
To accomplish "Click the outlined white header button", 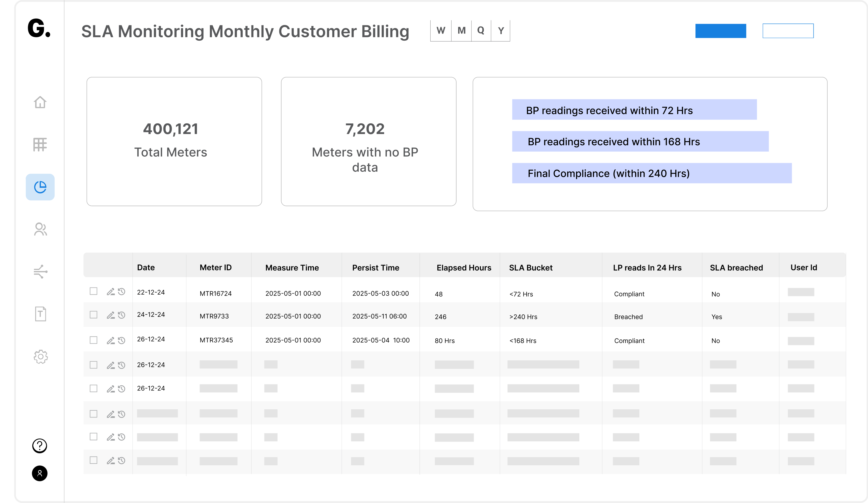I will (788, 31).
